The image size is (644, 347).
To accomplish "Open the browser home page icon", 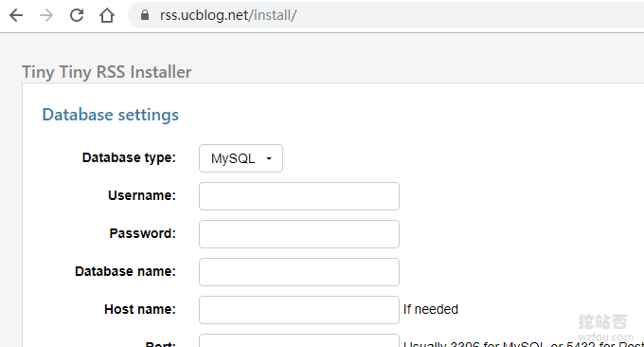I will click(107, 15).
